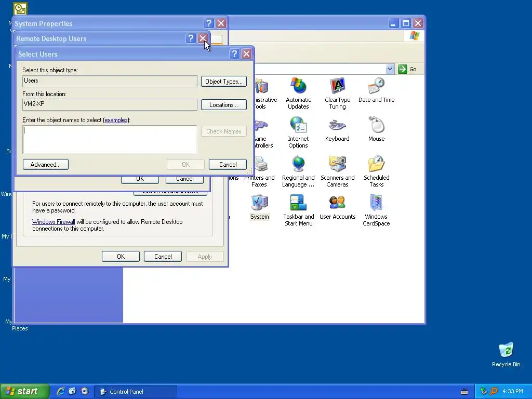Launch Internet Explorer from Quick Launch
Screen dimensions: 532x399
(61, 391)
